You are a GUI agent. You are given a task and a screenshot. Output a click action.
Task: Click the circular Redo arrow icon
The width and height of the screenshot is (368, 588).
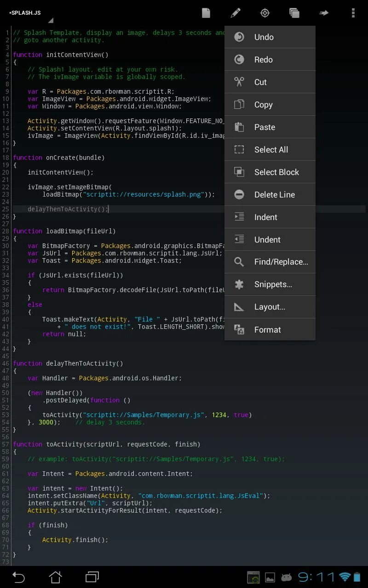pos(239,59)
